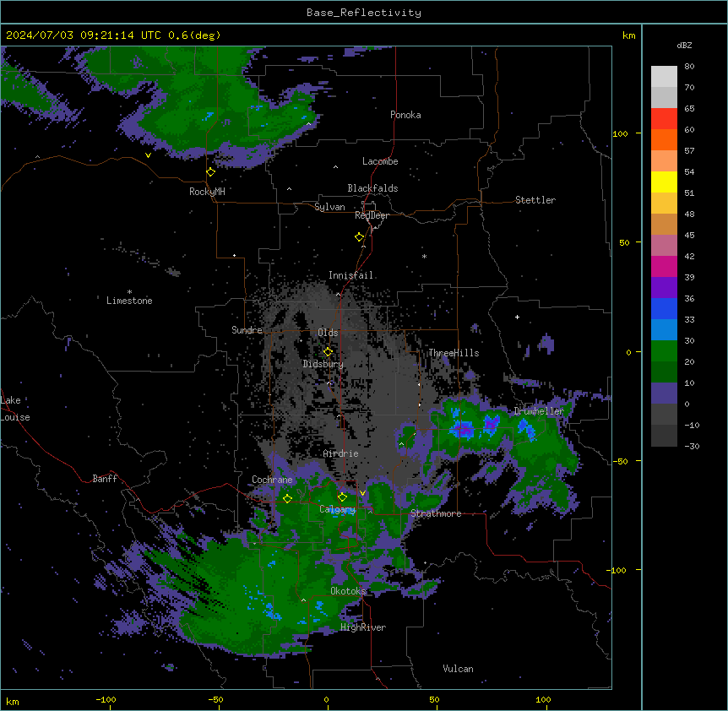The image size is (728, 711).
Task: Select the yellow diamond marker above the Calgary label
Action: click(342, 497)
